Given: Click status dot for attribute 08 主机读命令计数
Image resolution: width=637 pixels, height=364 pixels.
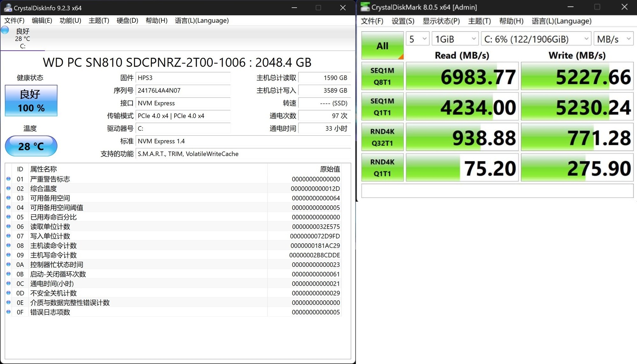Looking at the screenshot, I should (x=9, y=246).
